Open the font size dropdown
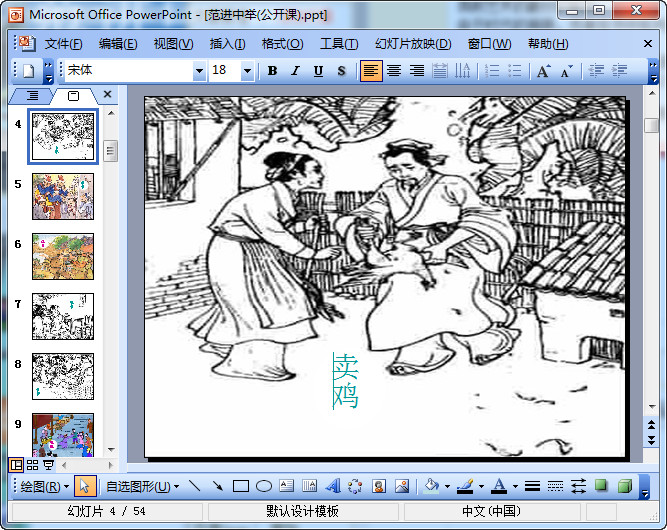 [247, 71]
